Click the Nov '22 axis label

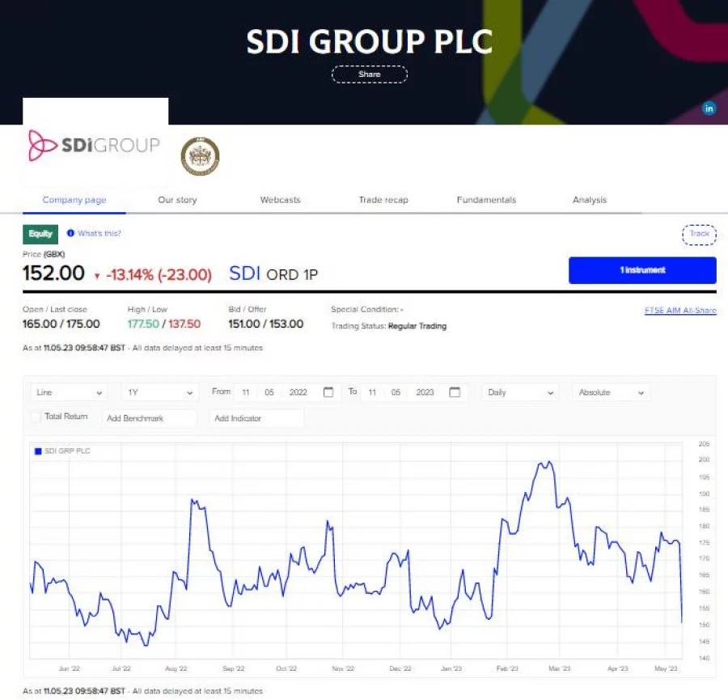(343, 668)
